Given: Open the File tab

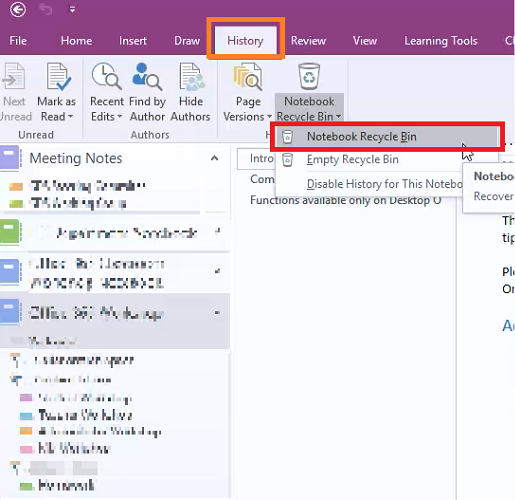Looking at the screenshot, I should coord(18,41).
